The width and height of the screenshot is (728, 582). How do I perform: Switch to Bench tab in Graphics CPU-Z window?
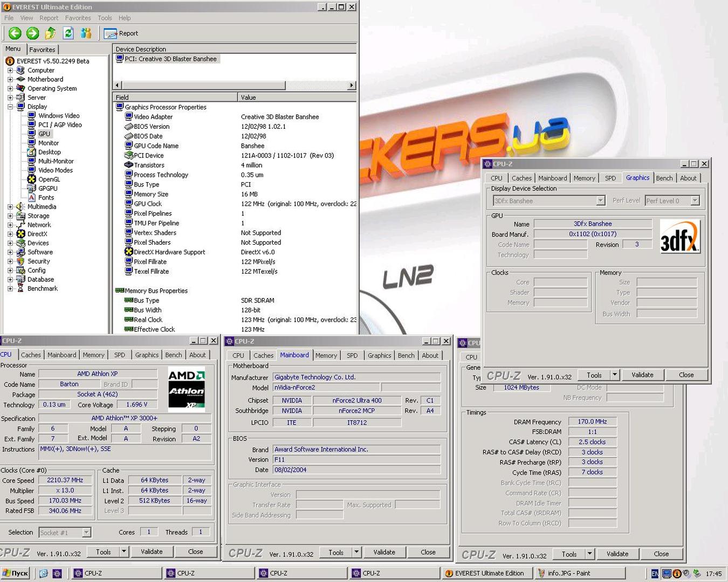[x=664, y=178]
